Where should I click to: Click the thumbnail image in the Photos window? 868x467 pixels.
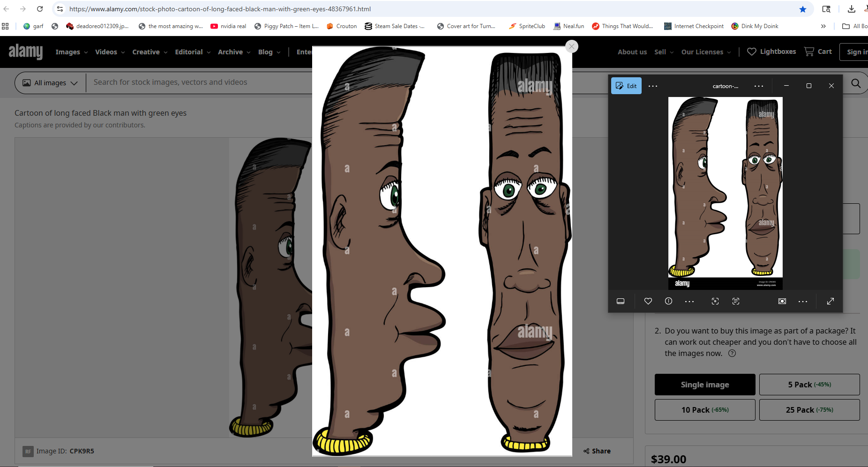click(726, 193)
